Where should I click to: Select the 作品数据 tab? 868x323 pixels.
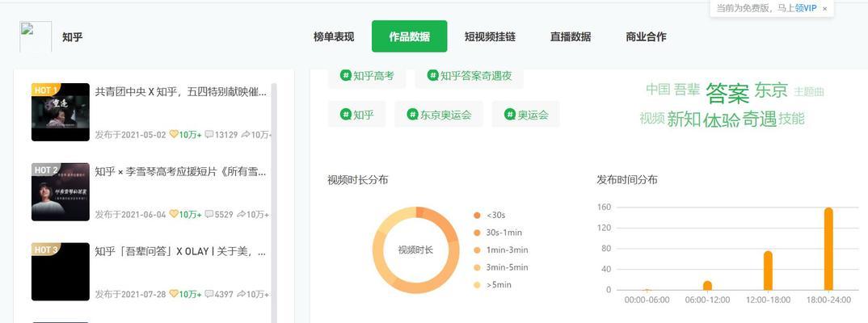[x=409, y=36]
